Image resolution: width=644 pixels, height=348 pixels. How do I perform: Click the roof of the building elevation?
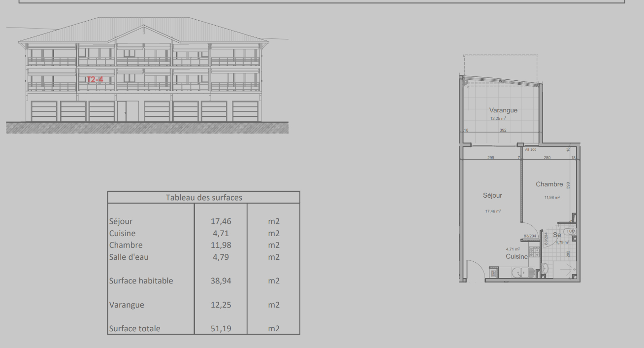(x=143, y=29)
